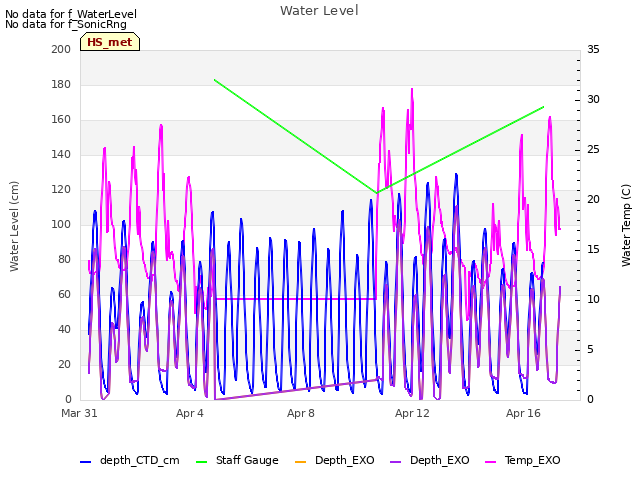The width and height of the screenshot is (640, 480).
Task: Click the 100 left axis label
Action: click(x=61, y=224)
